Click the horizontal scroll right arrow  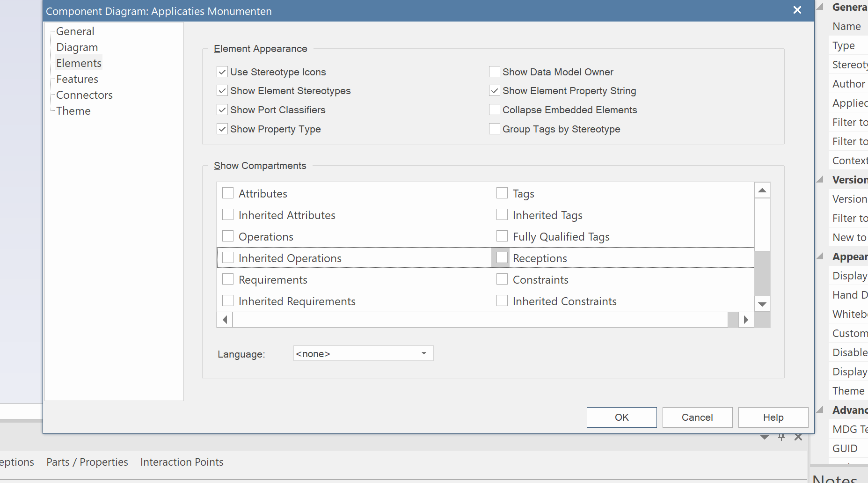pos(746,320)
